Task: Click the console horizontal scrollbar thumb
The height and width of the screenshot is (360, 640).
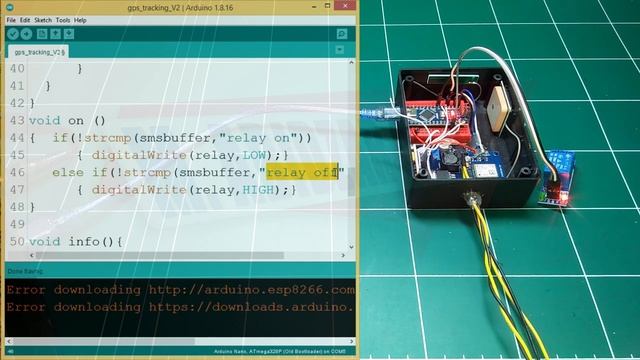Action: [x=104, y=341]
